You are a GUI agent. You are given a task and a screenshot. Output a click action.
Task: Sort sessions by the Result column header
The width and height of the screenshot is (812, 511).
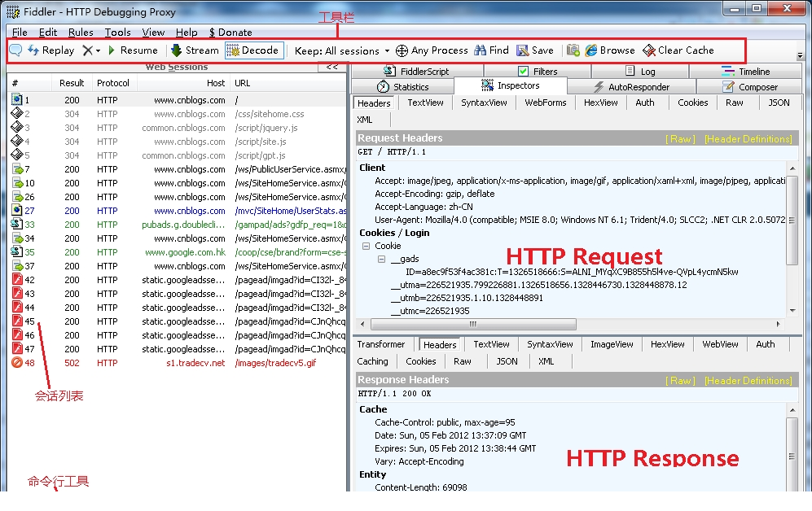(x=72, y=83)
